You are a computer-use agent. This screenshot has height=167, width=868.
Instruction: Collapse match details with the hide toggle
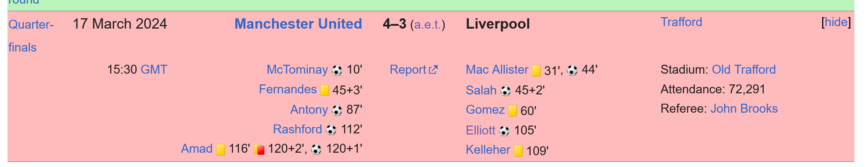pos(836,22)
